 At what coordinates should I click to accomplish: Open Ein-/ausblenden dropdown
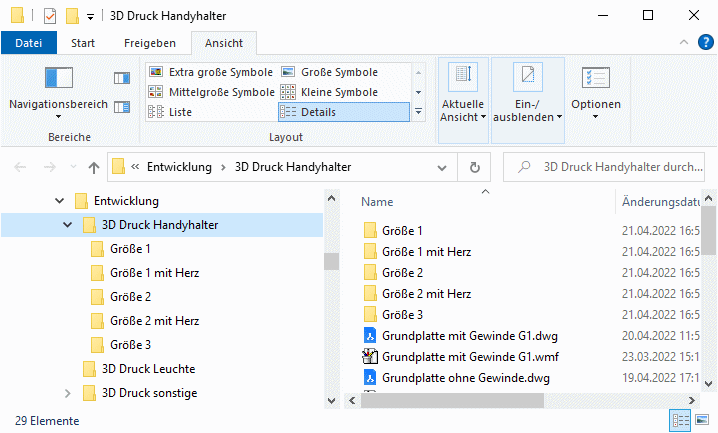[528, 100]
